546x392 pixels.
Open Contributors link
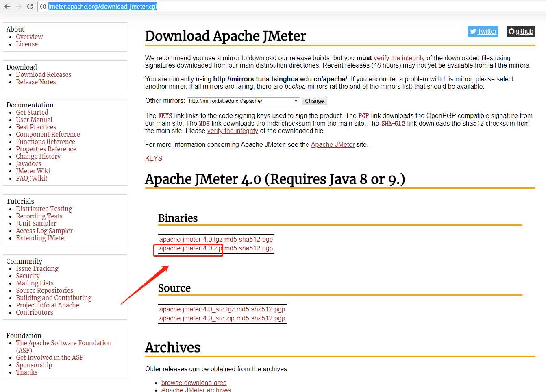35,312
